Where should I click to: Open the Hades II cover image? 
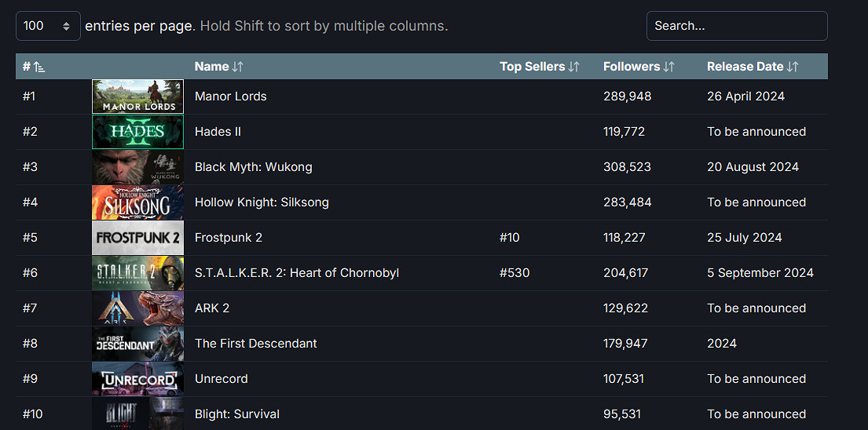(x=137, y=132)
